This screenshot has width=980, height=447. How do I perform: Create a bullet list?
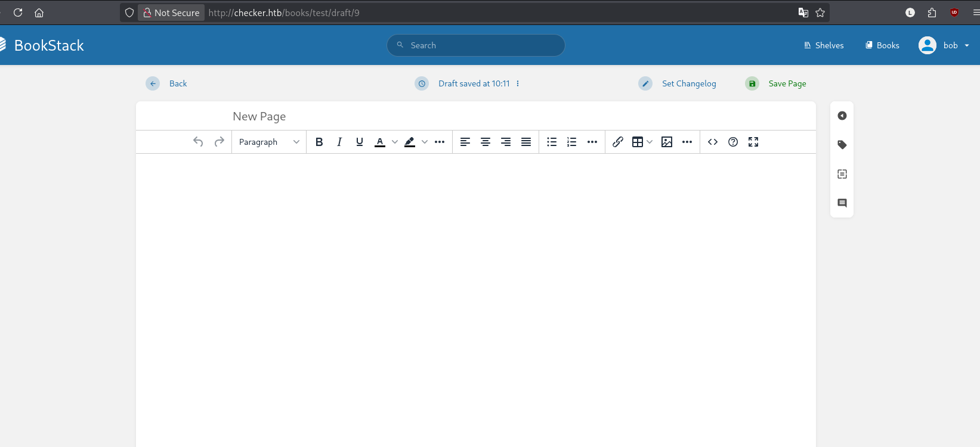tap(552, 142)
